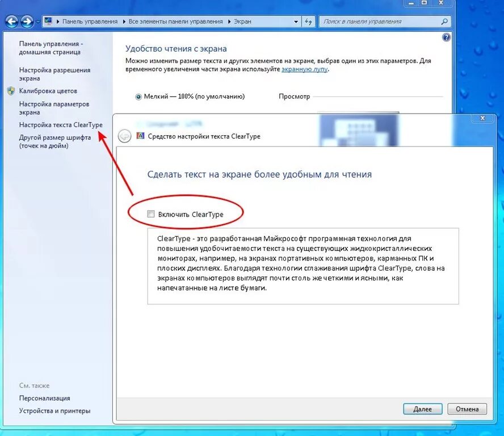Open 'Калибровка цветов' link
Screen dimensions: 504x436
[48, 91]
